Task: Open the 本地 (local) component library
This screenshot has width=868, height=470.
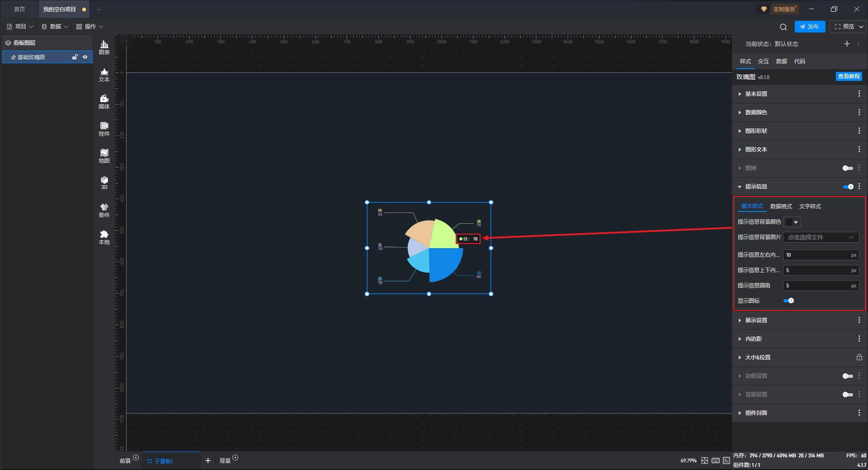Action: (104, 237)
